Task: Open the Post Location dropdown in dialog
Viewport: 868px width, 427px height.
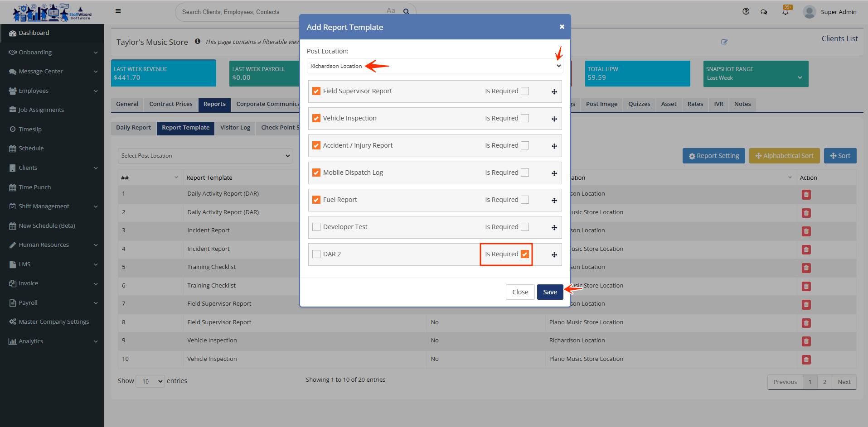Action: click(x=434, y=66)
